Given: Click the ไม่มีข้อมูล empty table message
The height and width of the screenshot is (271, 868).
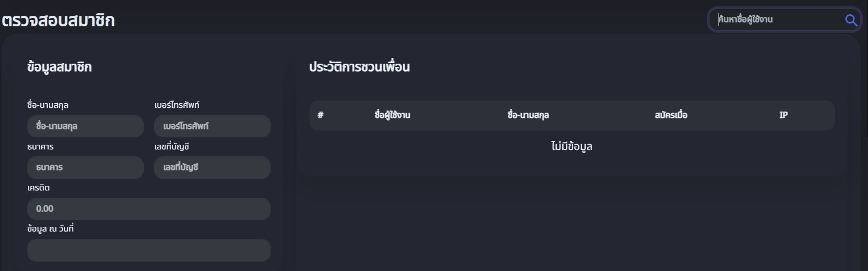Looking at the screenshot, I should coord(572,146).
